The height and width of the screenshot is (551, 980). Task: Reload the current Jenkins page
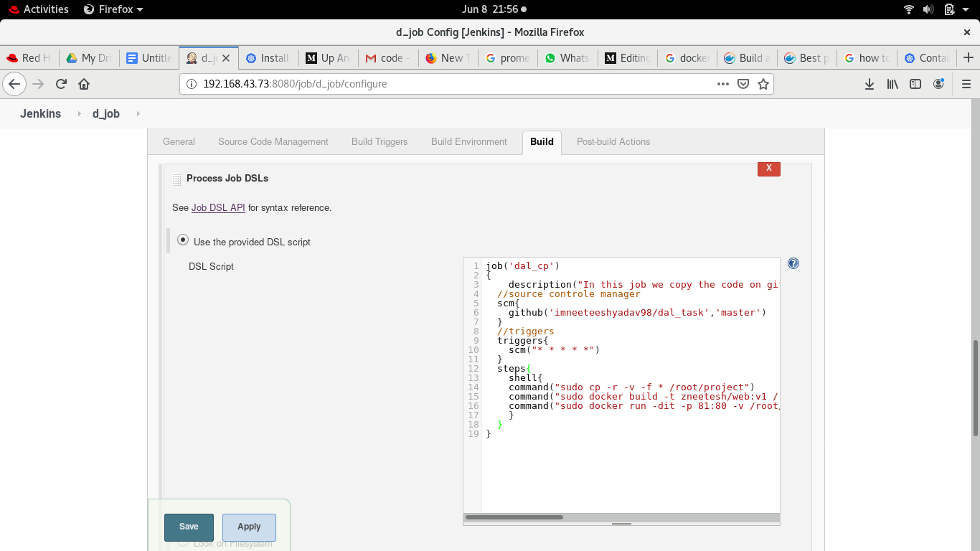pyautogui.click(x=61, y=84)
